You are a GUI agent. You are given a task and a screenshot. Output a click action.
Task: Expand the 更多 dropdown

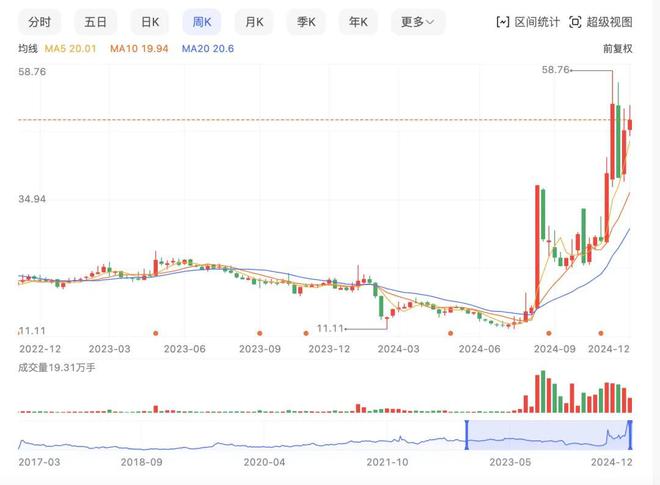point(418,22)
